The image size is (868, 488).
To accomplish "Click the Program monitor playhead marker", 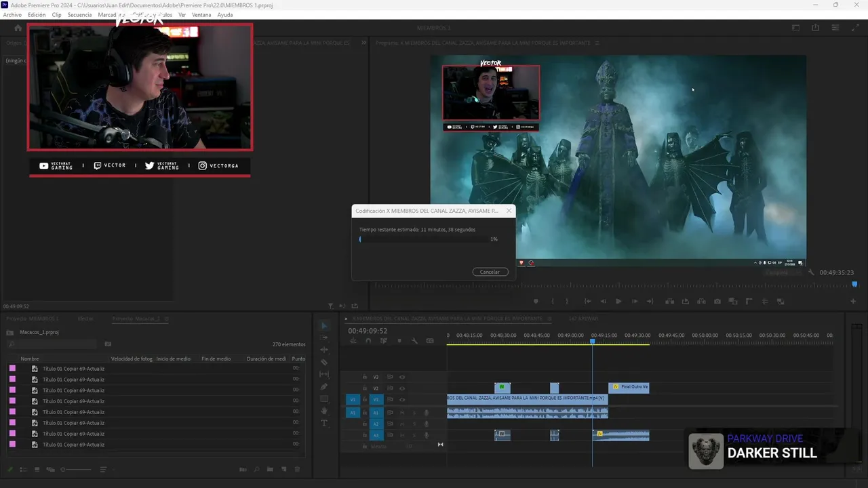I will pyautogui.click(x=854, y=285).
